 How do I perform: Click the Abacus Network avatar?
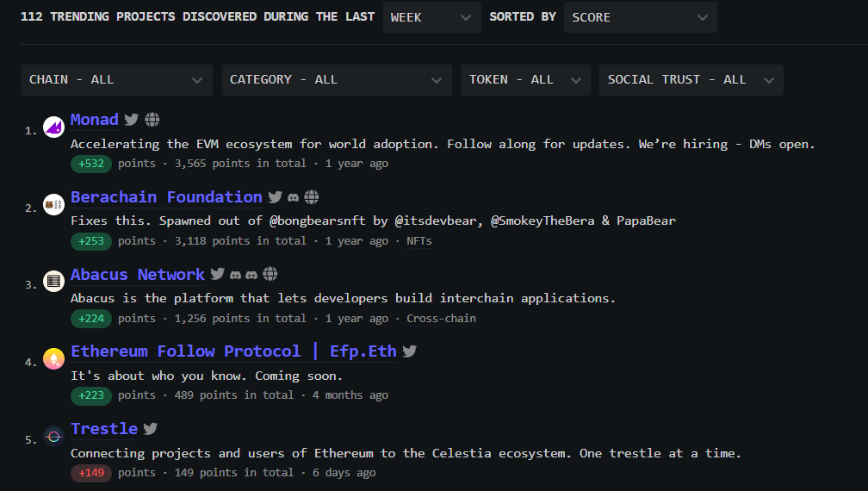(x=53, y=281)
